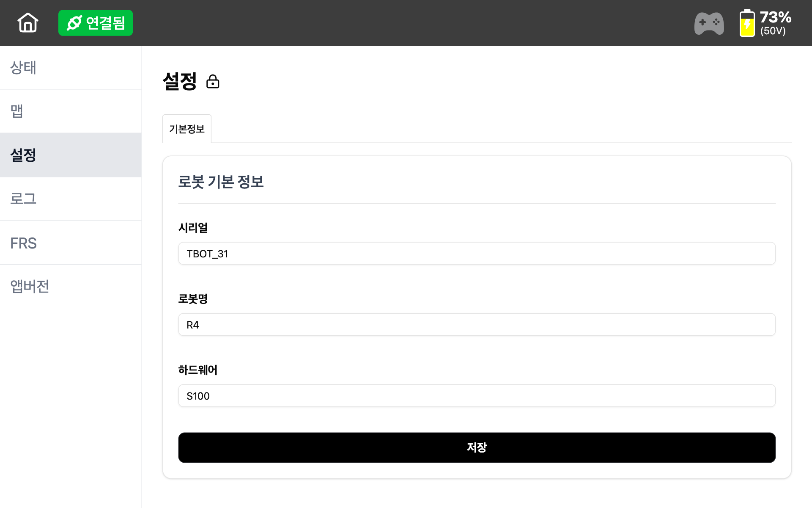
Task: Click the 설정 page heading
Action: click(180, 81)
